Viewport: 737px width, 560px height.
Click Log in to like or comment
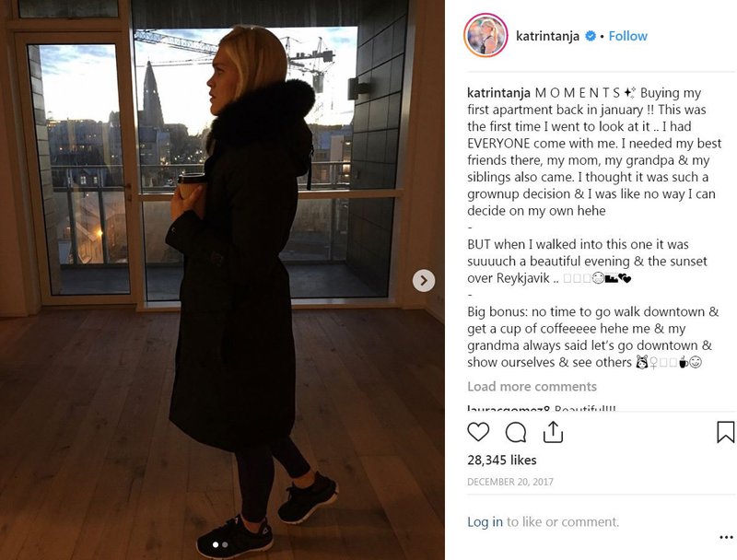[485, 521]
